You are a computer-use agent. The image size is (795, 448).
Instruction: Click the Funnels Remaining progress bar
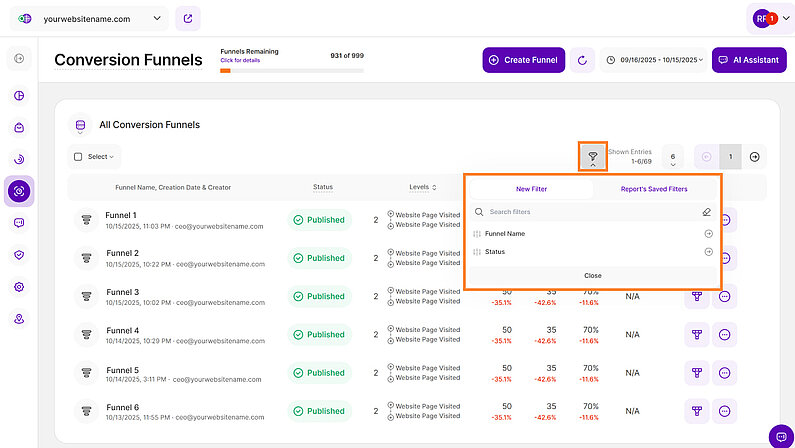click(291, 70)
